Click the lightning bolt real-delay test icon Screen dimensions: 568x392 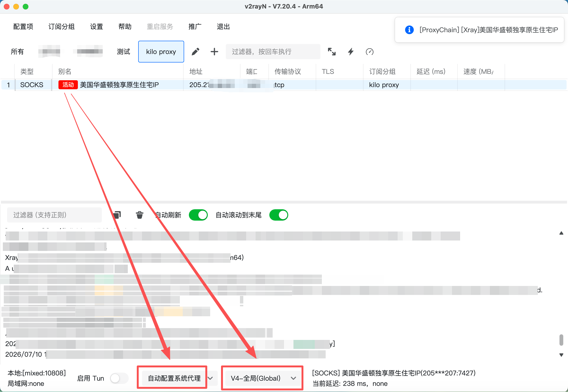(351, 52)
